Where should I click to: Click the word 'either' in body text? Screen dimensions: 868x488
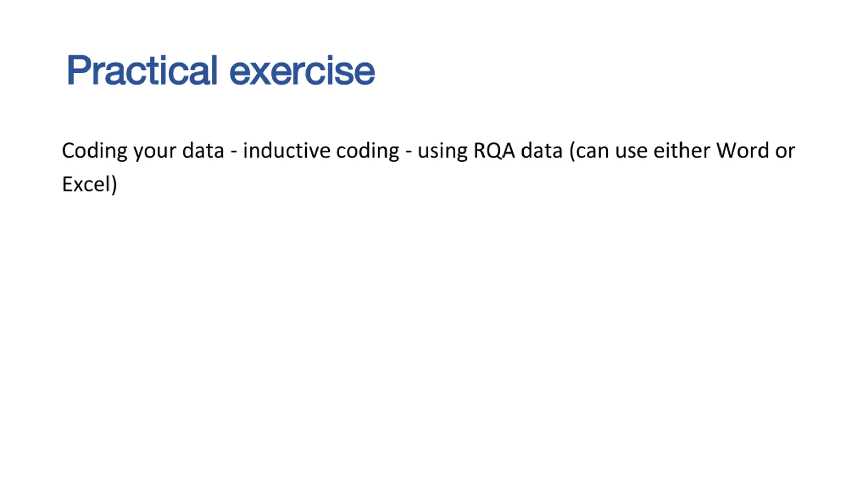[682, 150]
